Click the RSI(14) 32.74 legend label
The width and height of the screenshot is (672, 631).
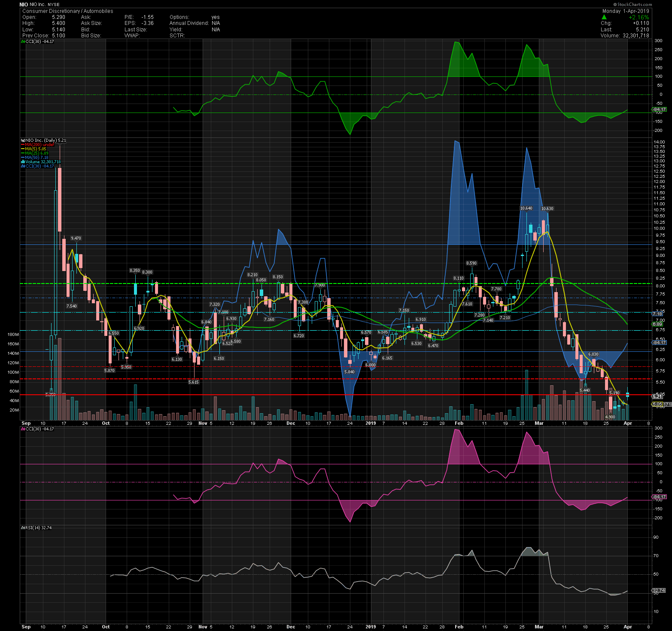tap(39, 528)
